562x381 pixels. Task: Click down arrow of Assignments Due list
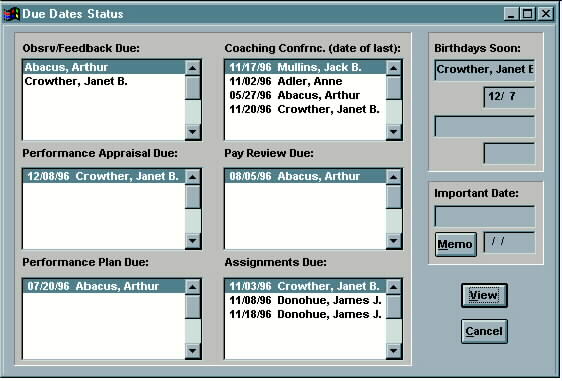(x=394, y=351)
